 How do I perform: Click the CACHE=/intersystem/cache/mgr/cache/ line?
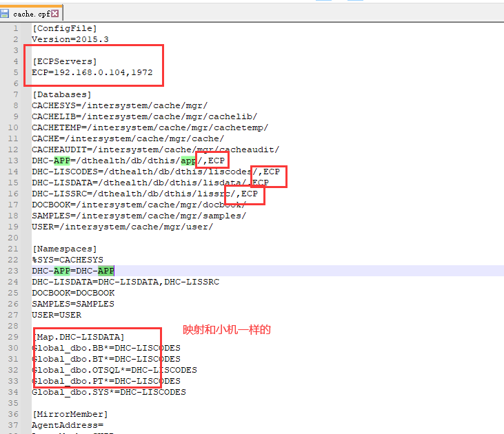(x=128, y=138)
